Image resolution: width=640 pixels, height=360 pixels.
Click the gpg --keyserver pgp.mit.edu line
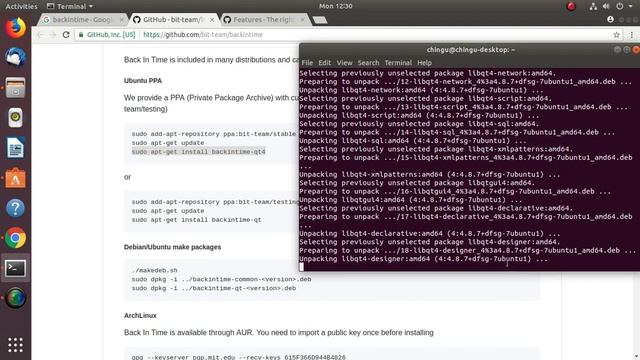(238, 357)
